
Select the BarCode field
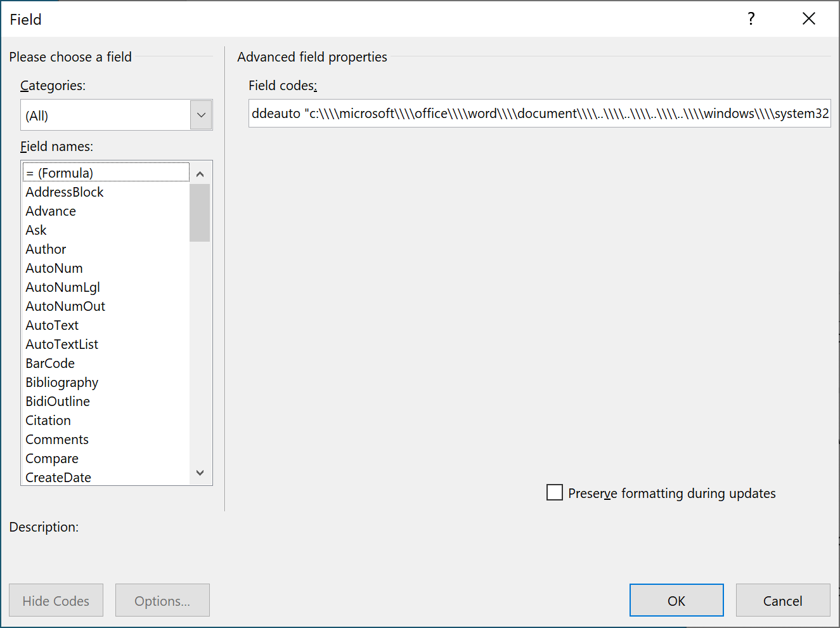[x=50, y=363]
